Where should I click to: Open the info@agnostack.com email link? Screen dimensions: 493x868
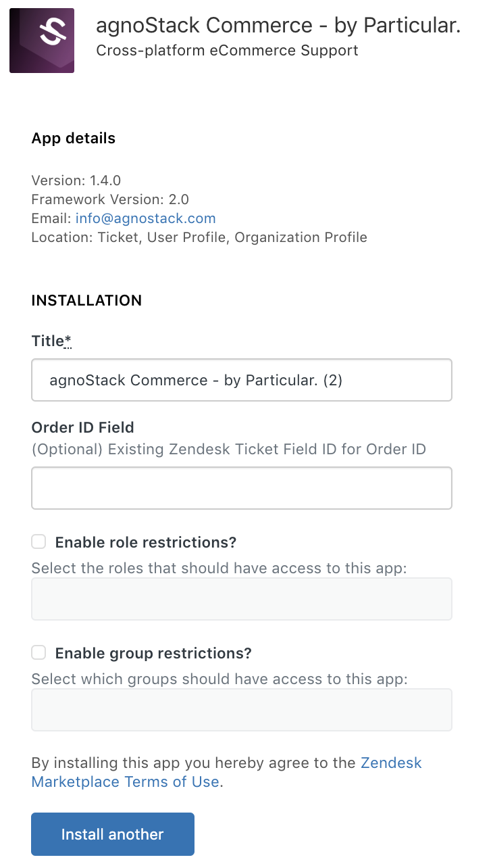pos(146,218)
